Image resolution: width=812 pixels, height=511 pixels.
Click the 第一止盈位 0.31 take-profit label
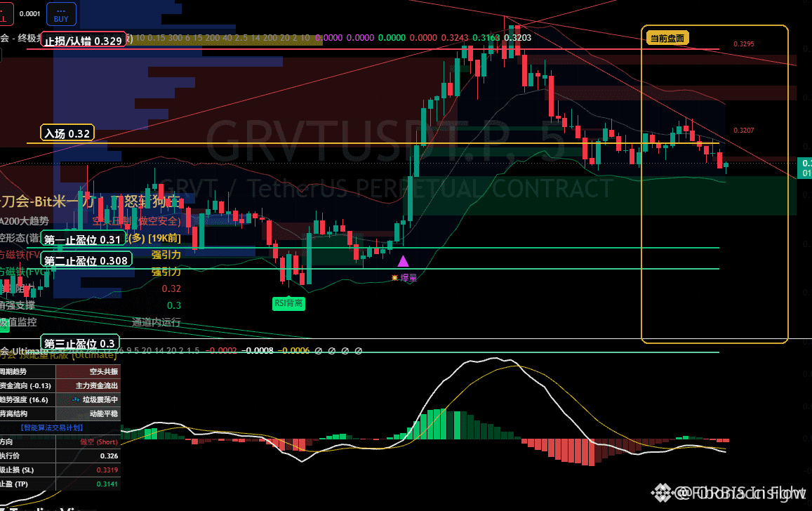(82, 239)
